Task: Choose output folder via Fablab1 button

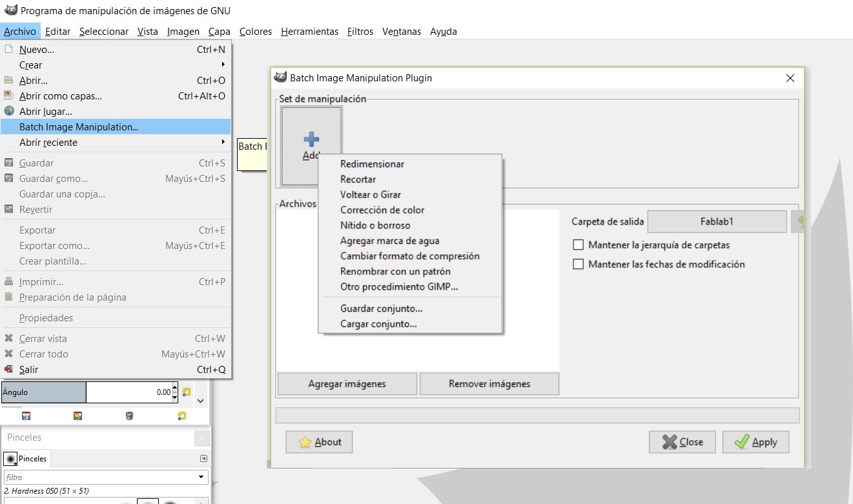Action: coord(717,221)
